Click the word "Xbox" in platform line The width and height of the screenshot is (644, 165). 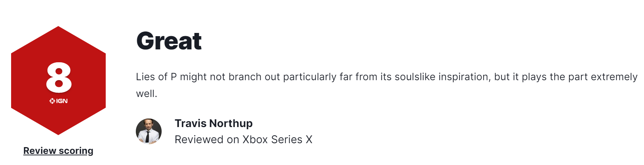(x=255, y=140)
